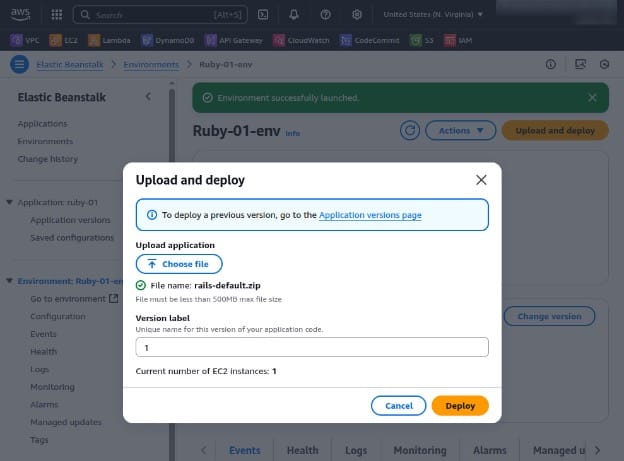Open the services grid menu icon
Screen dimensions: 624x461
57,15
